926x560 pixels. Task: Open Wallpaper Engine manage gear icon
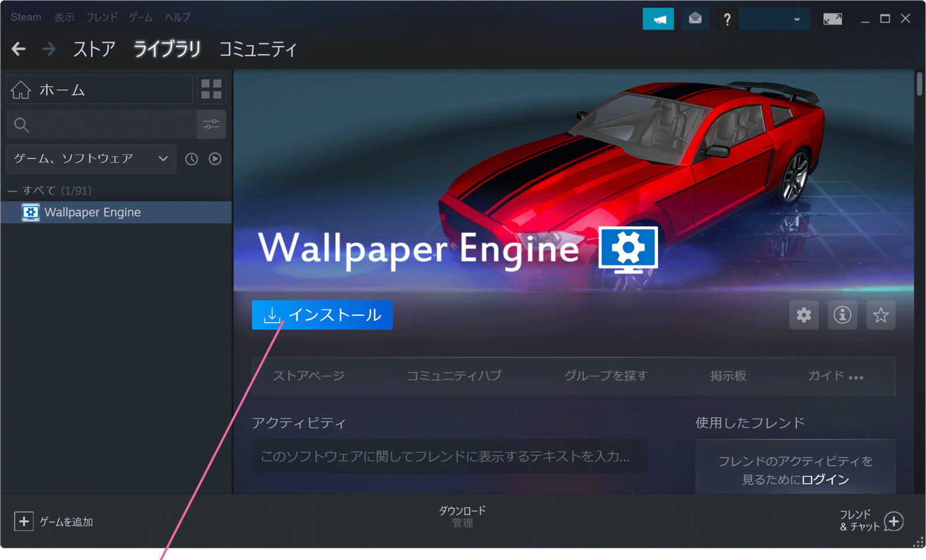point(804,315)
